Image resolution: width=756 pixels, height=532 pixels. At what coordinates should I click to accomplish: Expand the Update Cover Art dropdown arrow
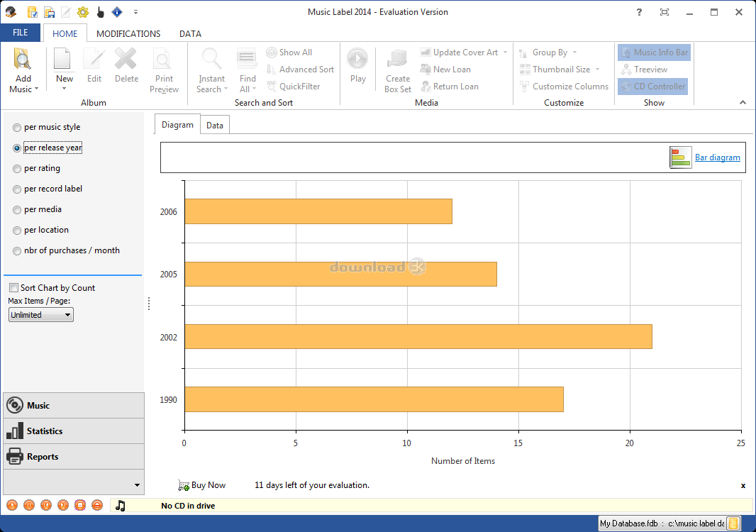point(505,52)
